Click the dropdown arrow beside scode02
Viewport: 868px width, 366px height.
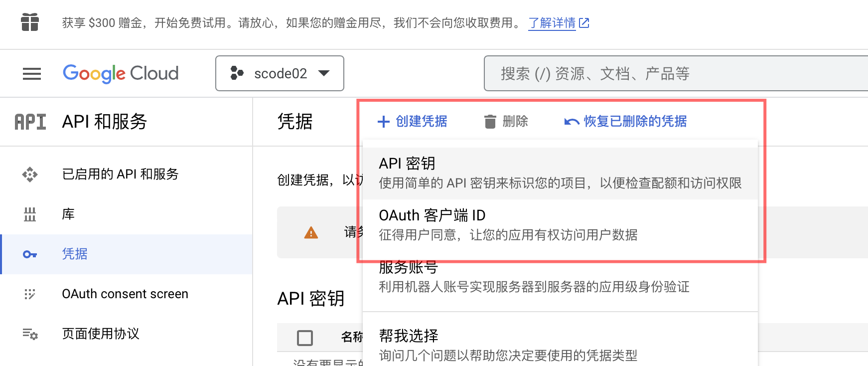[x=324, y=73]
